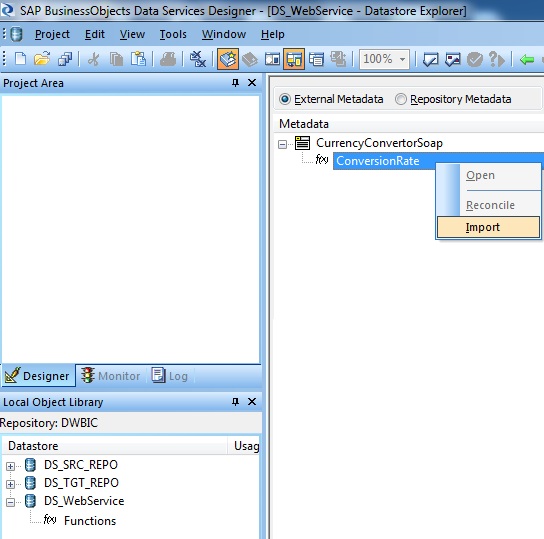This screenshot has width=544, height=539.
Task: Click the Print toolbar icon
Action: 168,59
